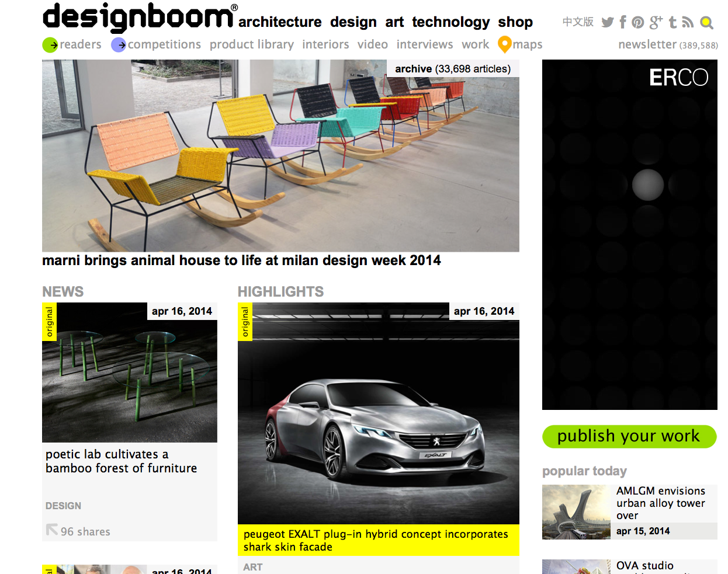The width and height of the screenshot is (728, 574).
Task: Open the Twitter social icon
Action: [x=608, y=22]
